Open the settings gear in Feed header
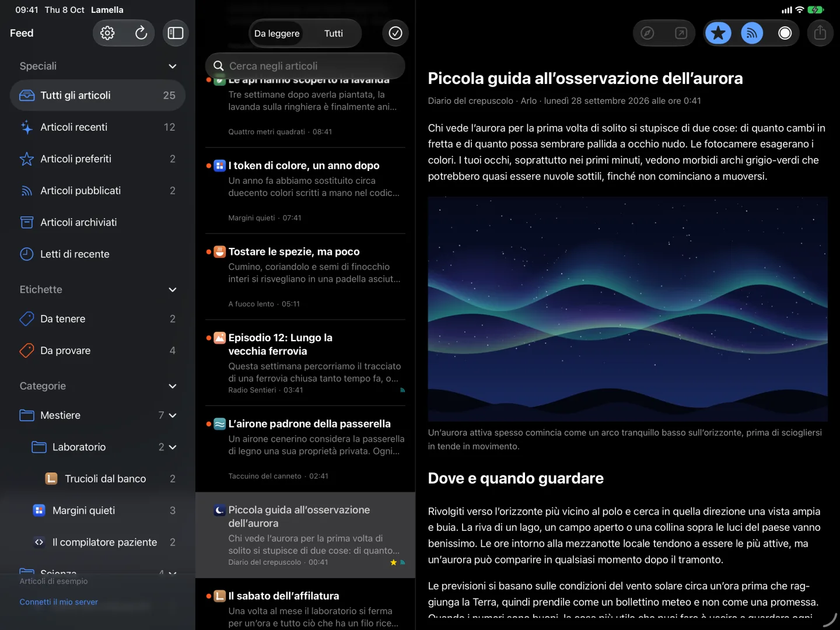The height and width of the screenshot is (630, 840). [107, 33]
